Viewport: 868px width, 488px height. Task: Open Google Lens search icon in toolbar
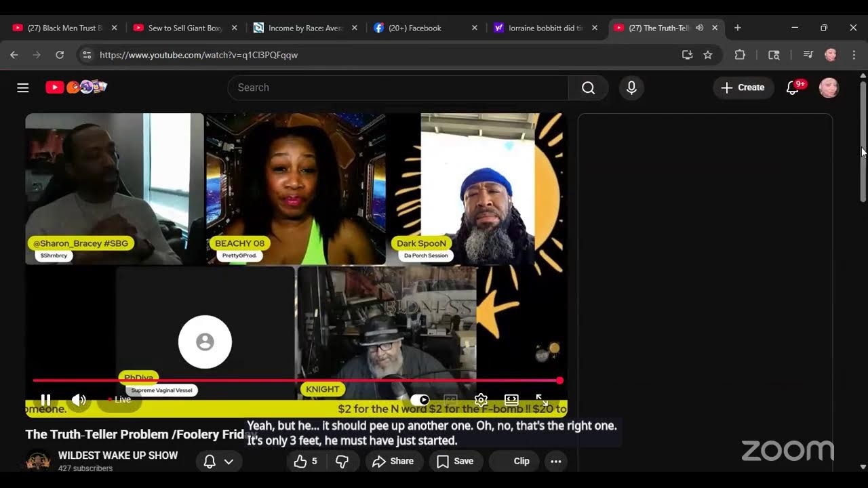click(774, 55)
